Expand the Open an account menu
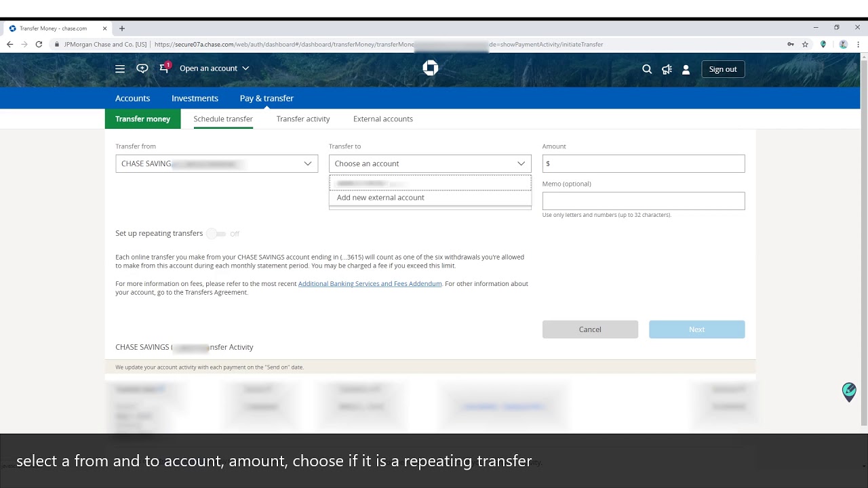868x488 pixels. point(214,68)
